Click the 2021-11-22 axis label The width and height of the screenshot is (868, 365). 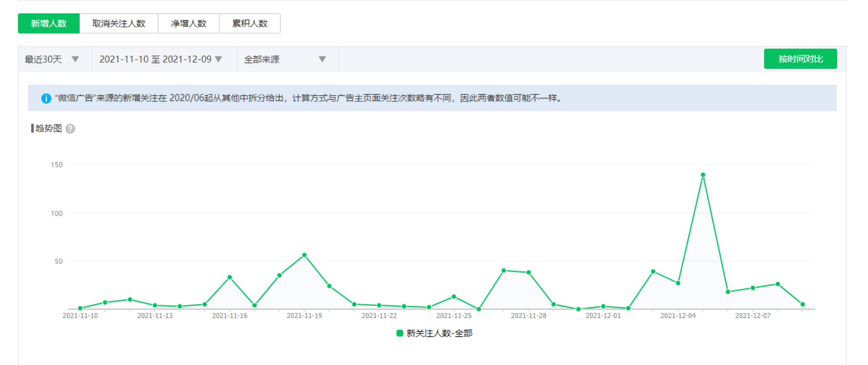379,315
